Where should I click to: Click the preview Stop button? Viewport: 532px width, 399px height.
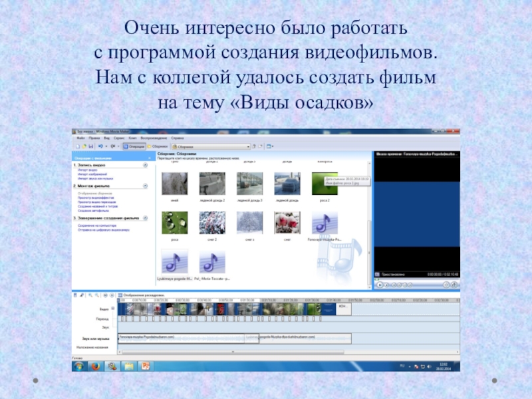click(387, 285)
